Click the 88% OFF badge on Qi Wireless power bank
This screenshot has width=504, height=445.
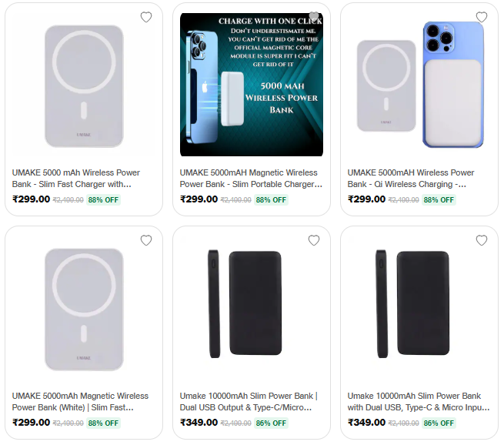pos(439,199)
